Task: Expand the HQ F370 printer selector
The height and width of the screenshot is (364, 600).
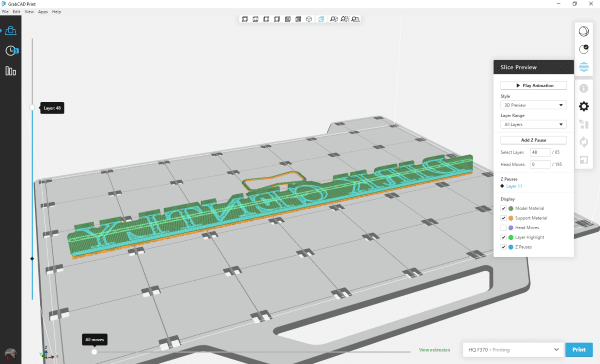Action: (514, 350)
